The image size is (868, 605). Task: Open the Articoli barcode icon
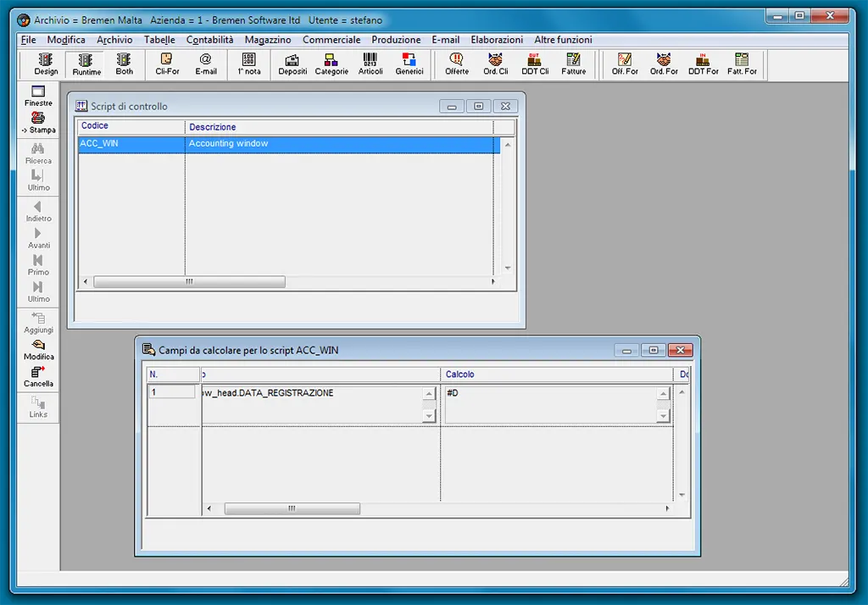pyautogui.click(x=370, y=64)
